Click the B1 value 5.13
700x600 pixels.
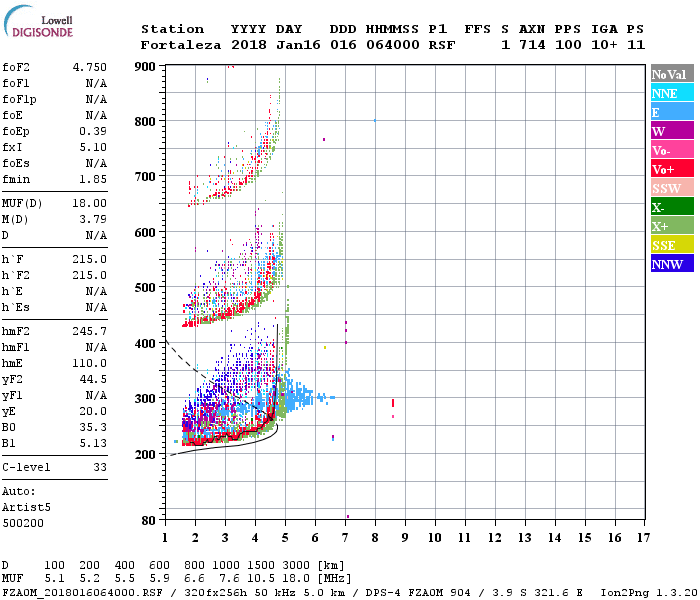click(x=93, y=443)
